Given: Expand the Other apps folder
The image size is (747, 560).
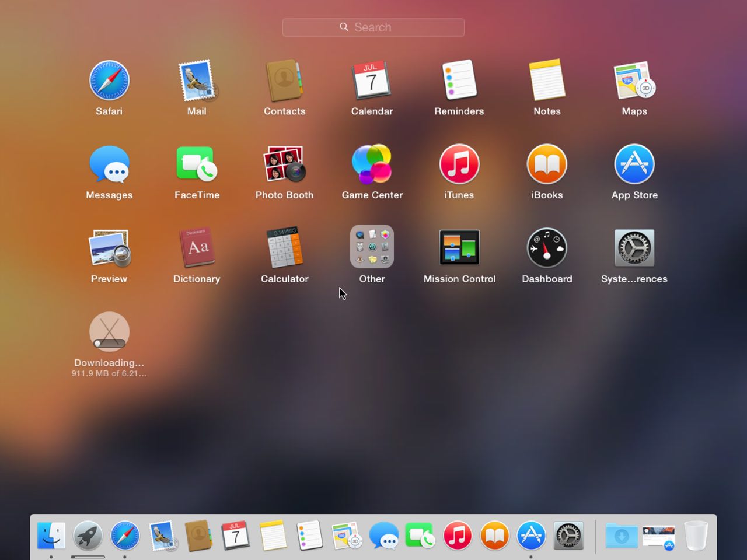Looking at the screenshot, I should (372, 247).
